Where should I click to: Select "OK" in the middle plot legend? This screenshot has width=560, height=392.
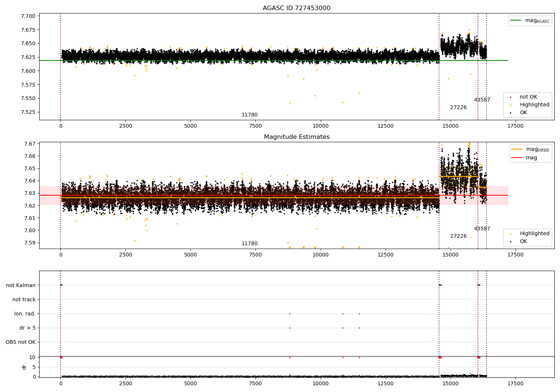coord(523,242)
